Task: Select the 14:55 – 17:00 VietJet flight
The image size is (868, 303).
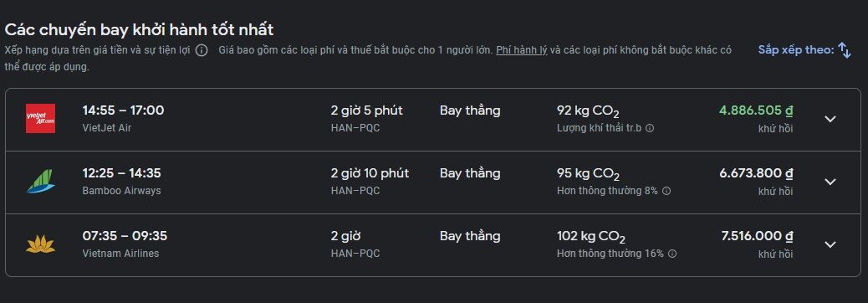Action: (433, 120)
